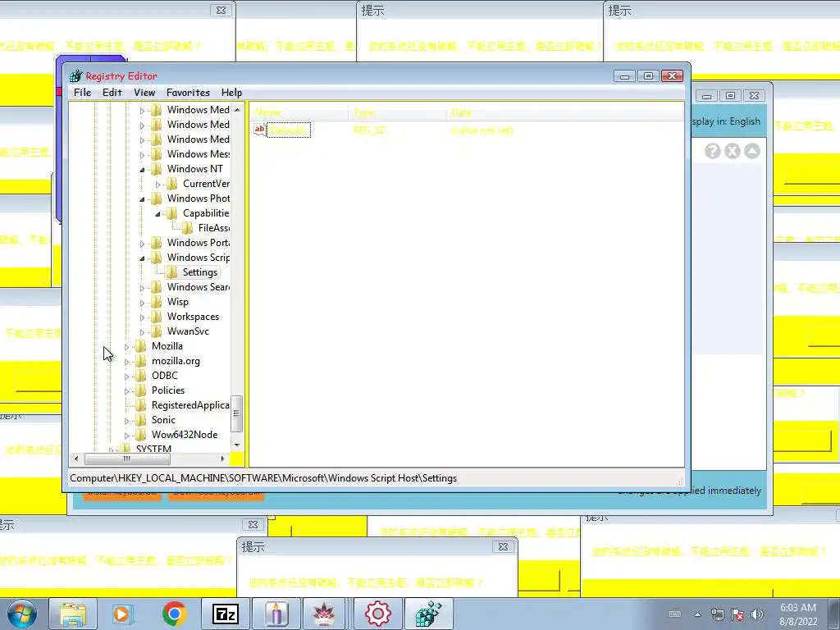Select the Wisp folder icon
This screenshot has height=630, width=840.
point(157,302)
